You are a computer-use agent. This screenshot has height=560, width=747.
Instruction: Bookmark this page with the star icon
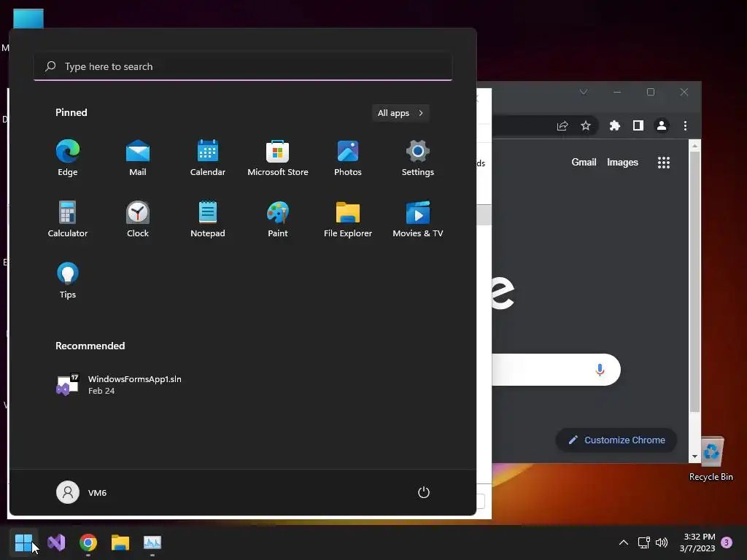(x=586, y=125)
